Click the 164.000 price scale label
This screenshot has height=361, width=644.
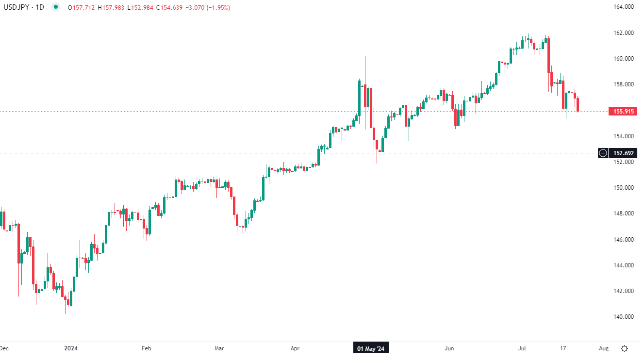tap(624, 7)
